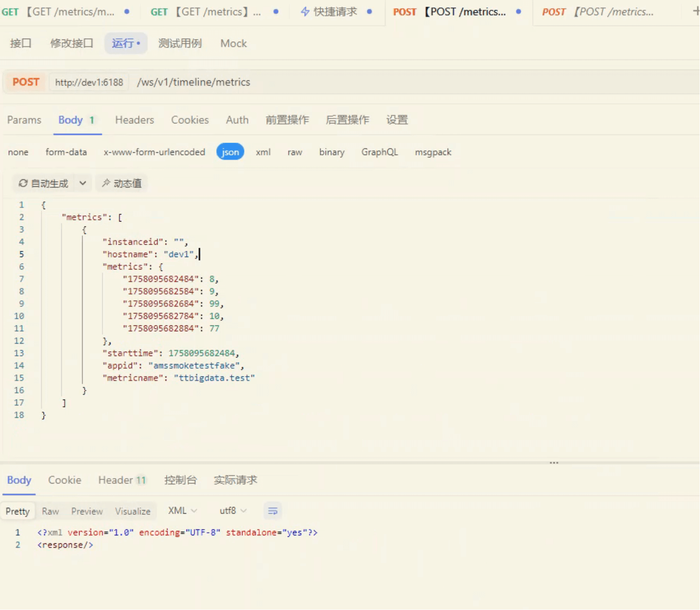The width and height of the screenshot is (700, 610).
Task: Select the raw body type
Action: [295, 152]
